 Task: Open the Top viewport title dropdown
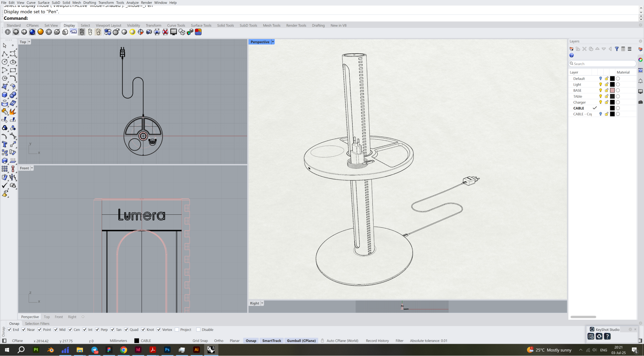pyautogui.click(x=29, y=42)
